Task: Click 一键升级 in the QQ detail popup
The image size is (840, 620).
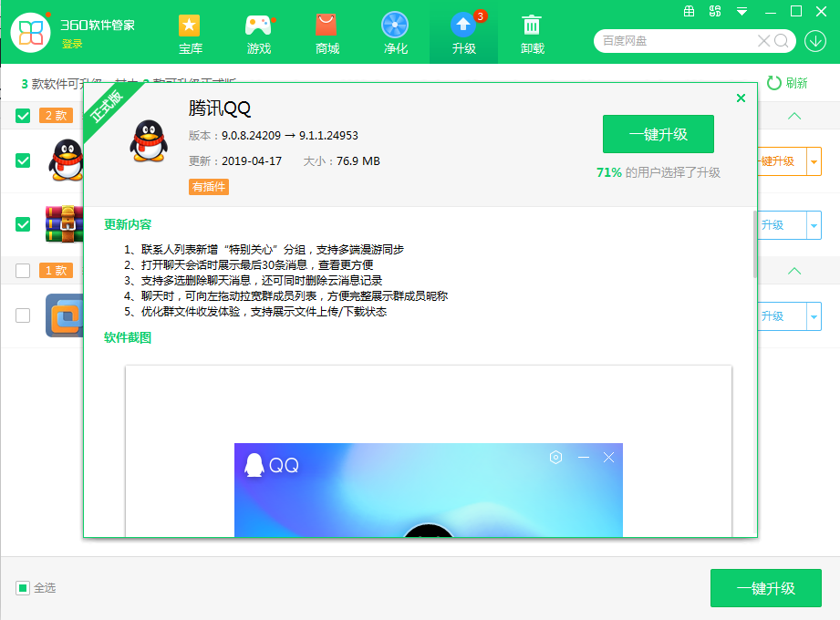Action: [659, 134]
